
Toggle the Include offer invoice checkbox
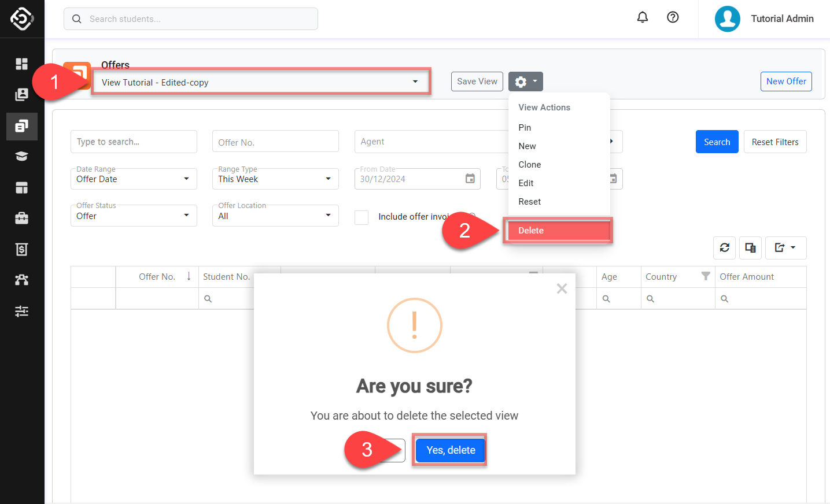coord(361,217)
